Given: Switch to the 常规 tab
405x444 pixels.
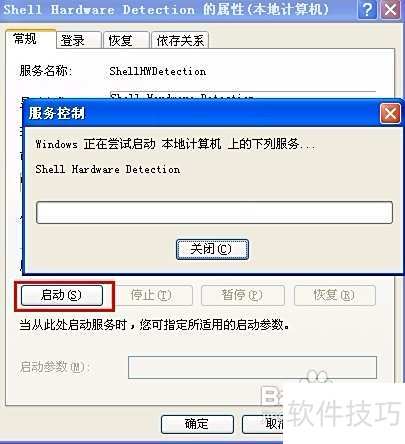Looking at the screenshot, I should (x=25, y=39).
